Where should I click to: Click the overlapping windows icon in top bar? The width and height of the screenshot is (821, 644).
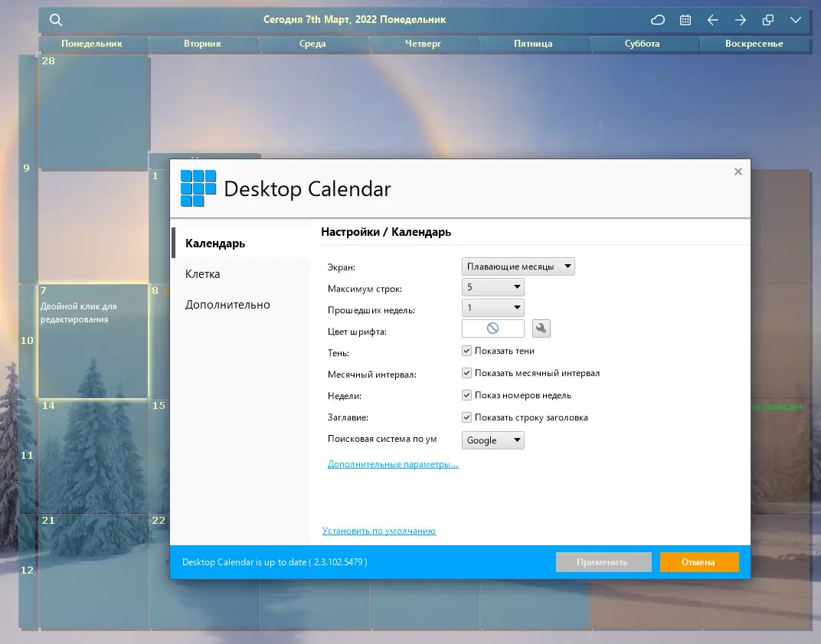coord(768,20)
